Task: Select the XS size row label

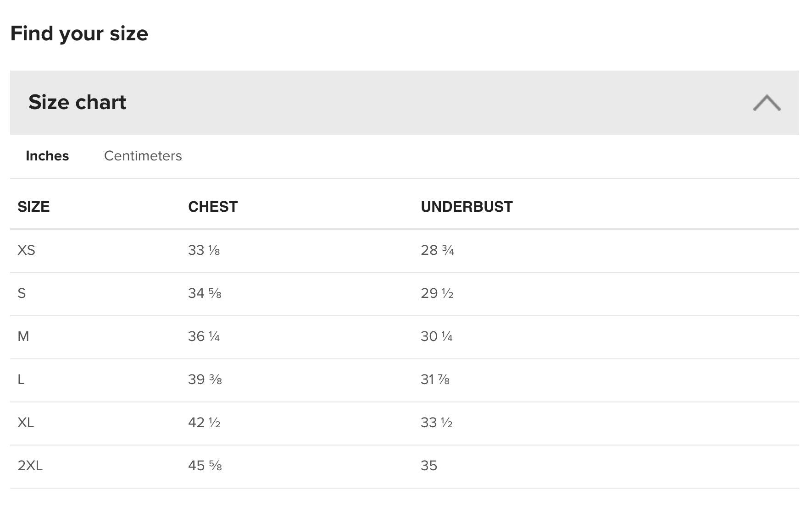Action: point(26,250)
